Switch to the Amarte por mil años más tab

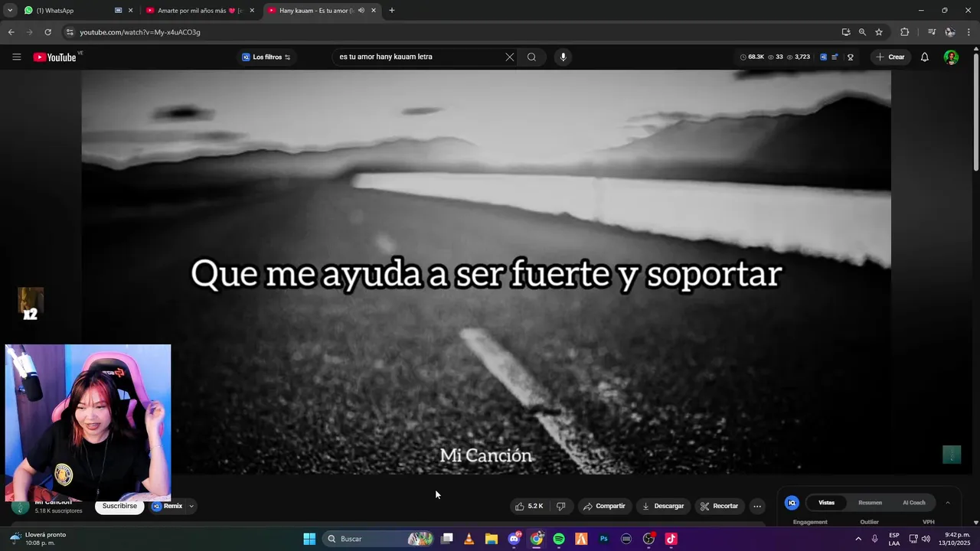[201, 11]
